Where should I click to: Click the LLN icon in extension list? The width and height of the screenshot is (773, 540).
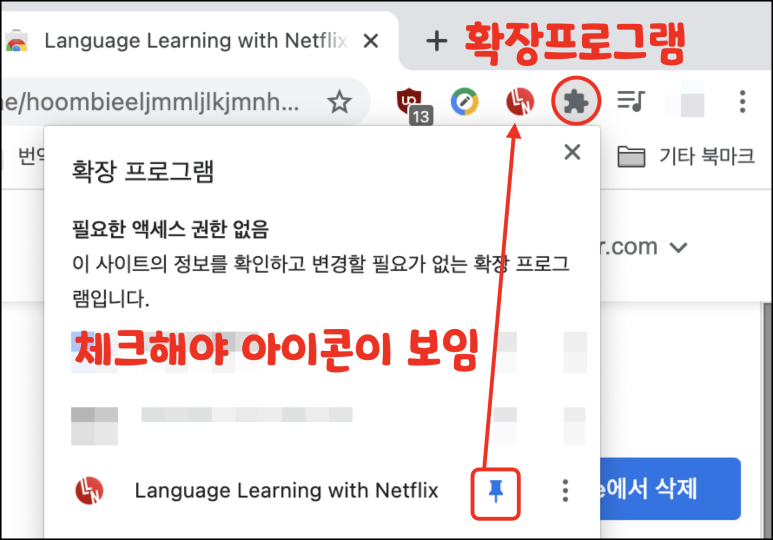coord(89,491)
